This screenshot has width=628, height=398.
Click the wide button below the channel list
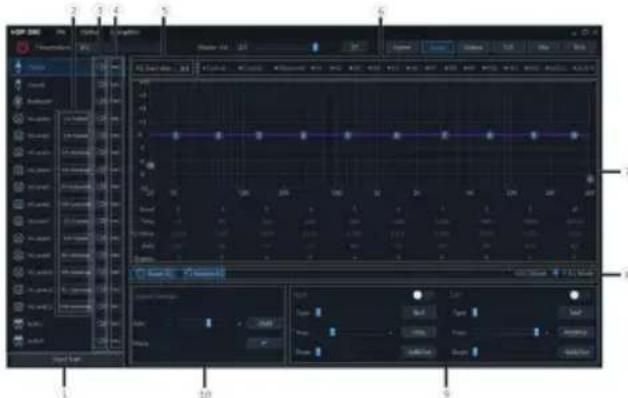click(x=66, y=359)
